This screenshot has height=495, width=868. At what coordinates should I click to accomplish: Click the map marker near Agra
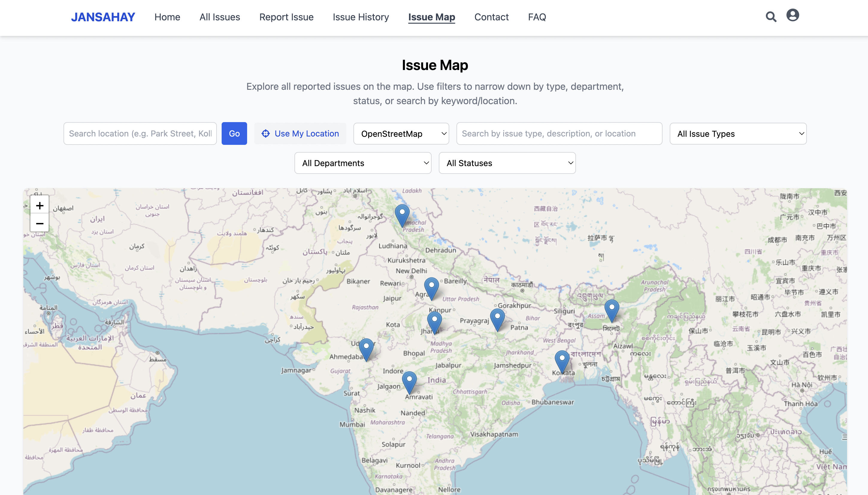(x=431, y=288)
